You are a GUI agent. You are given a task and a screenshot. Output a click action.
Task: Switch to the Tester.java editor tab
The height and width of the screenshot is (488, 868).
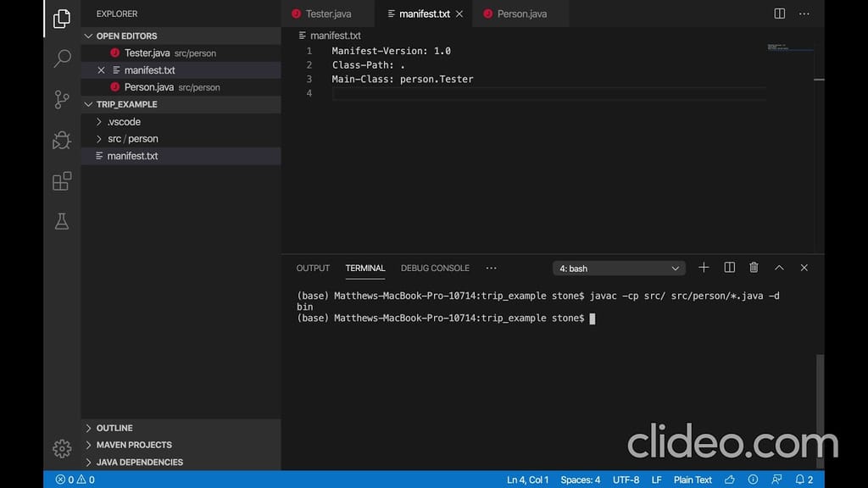point(327,14)
